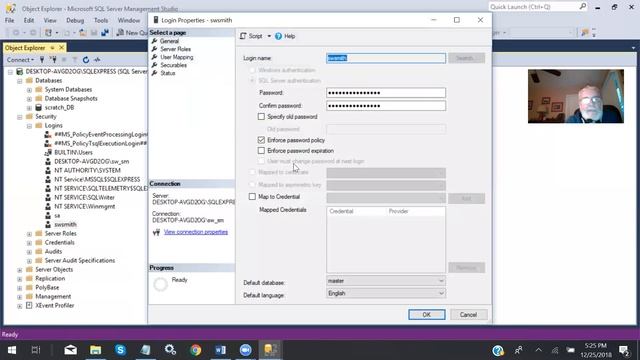Screen dimensions: 640x360
Task: Open the User Mapping page
Action: pos(177,57)
